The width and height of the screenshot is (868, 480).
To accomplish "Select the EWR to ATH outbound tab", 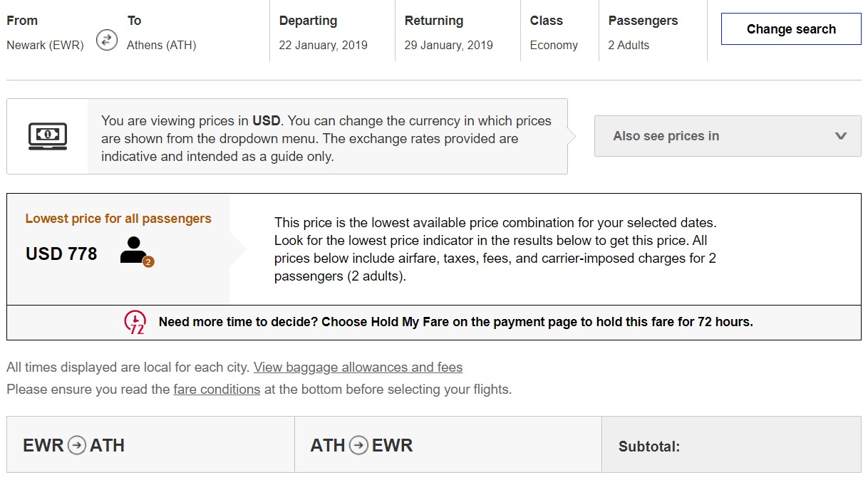I will tap(150, 444).
